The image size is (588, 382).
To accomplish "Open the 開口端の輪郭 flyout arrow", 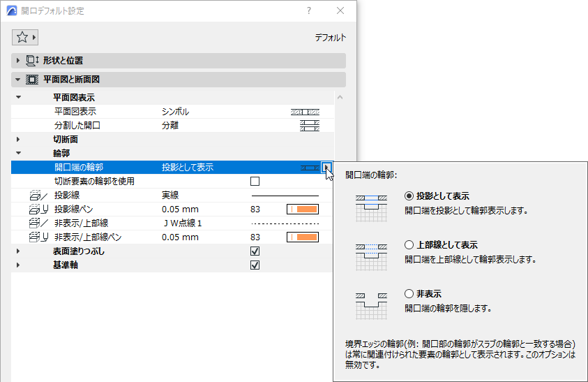I will pos(326,167).
